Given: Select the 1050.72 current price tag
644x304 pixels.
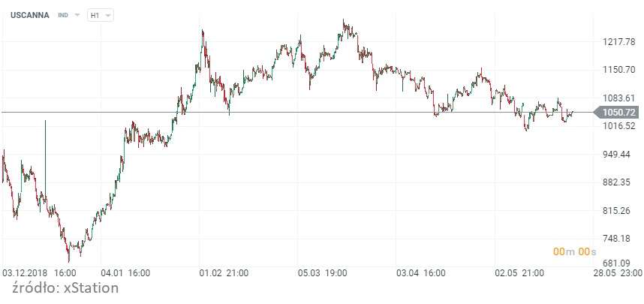Looking at the screenshot, I should [618, 113].
